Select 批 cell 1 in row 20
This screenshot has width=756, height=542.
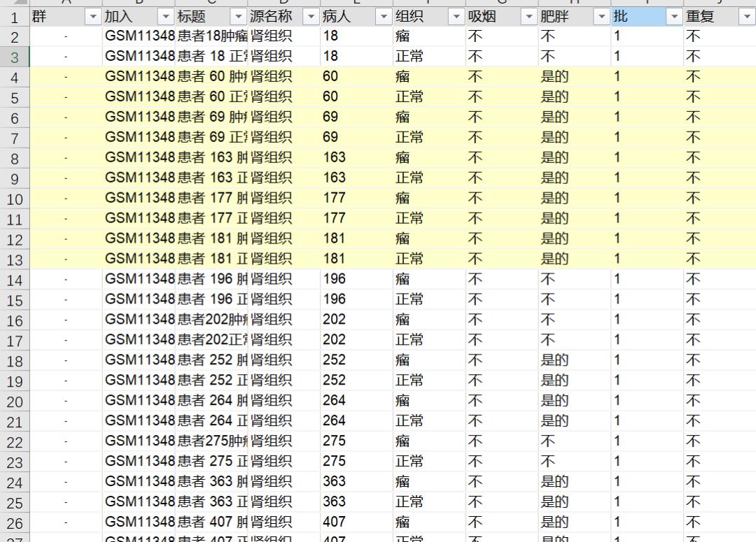coord(647,400)
